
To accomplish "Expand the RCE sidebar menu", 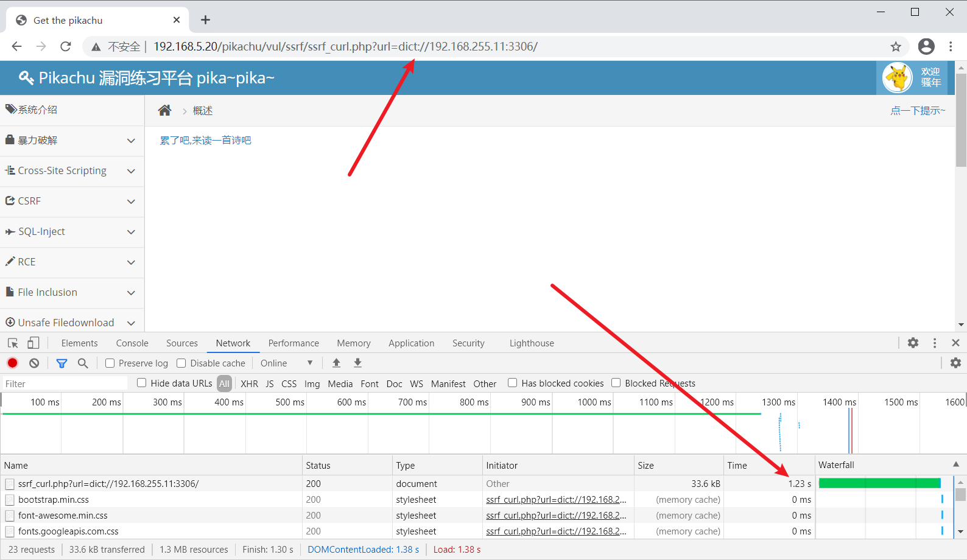I will pyautogui.click(x=72, y=262).
